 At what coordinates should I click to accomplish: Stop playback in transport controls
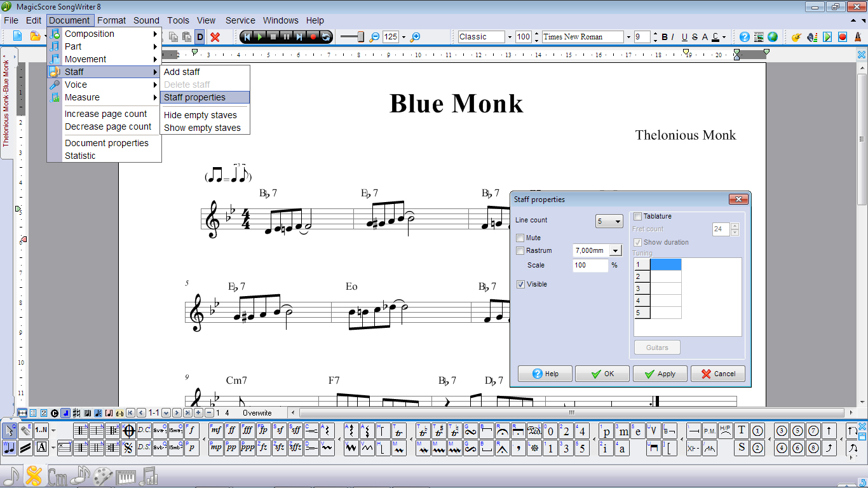click(273, 37)
